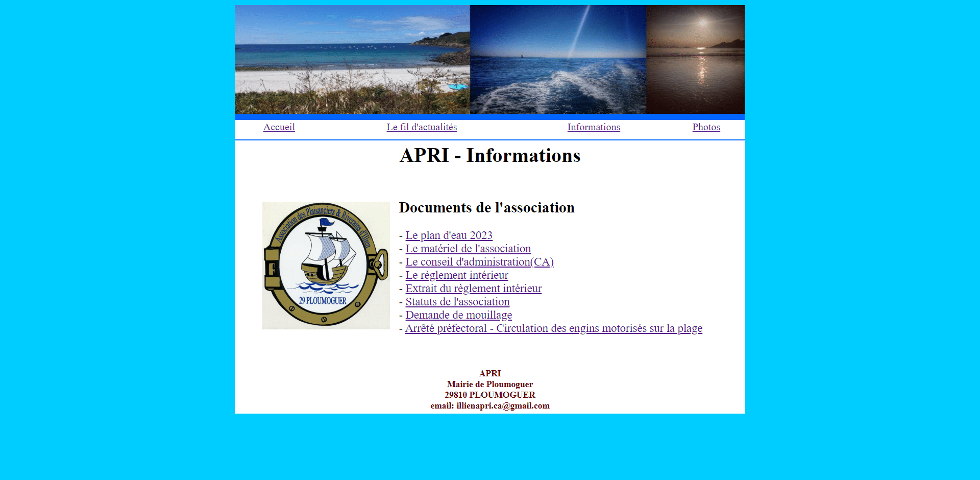
Task: Click the leftmost beach photo banner
Action: click(351, 60)
